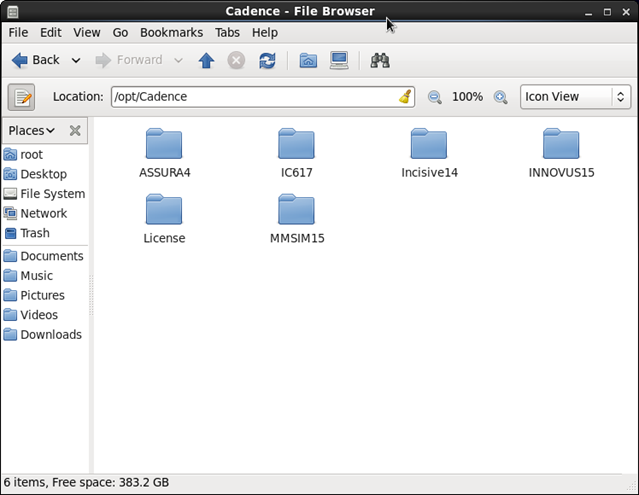The width and height of the screenshot is (639, 495).
Task: Open the Forward history dropdown arrow
Action: tap(178, 61)
